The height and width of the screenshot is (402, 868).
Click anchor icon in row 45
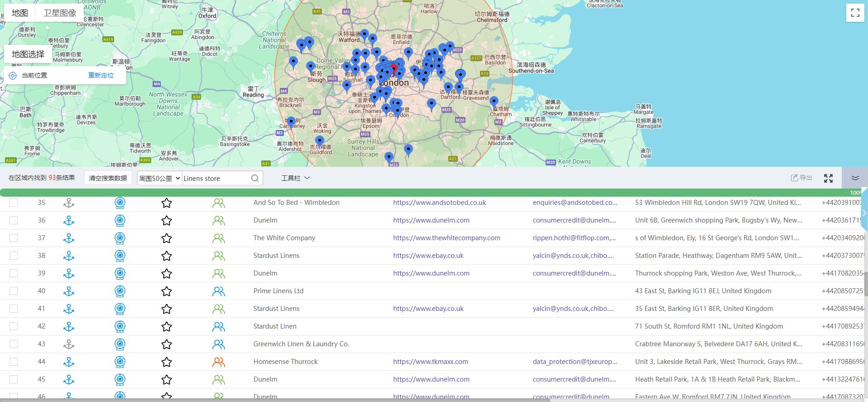pyautogui.click(x=69, y=380)
